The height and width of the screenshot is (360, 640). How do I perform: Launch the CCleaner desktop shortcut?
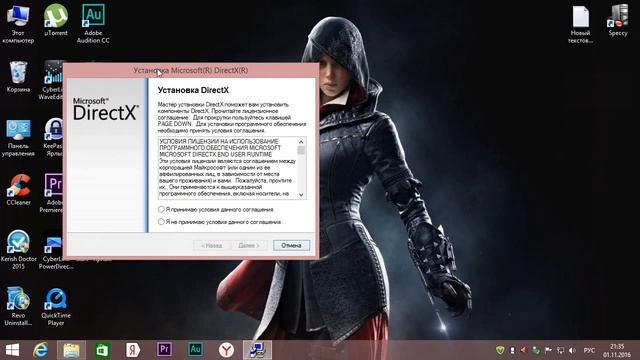18,190
